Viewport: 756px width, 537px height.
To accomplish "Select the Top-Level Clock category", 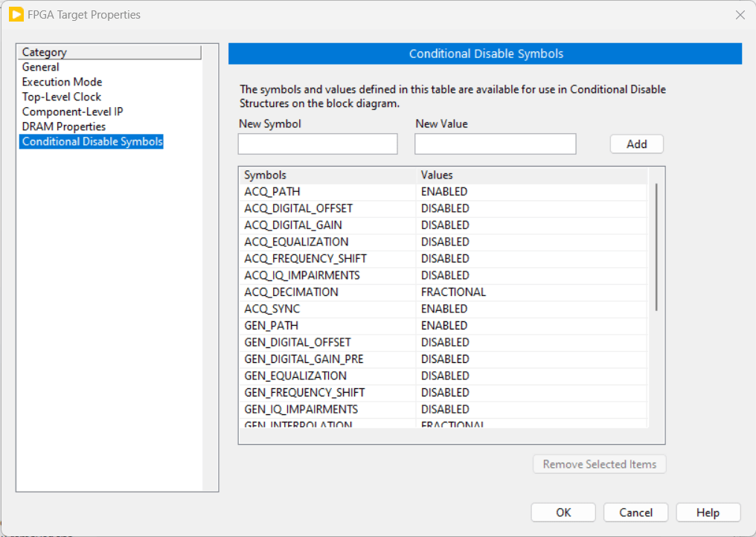I will [x=61, y=97].
